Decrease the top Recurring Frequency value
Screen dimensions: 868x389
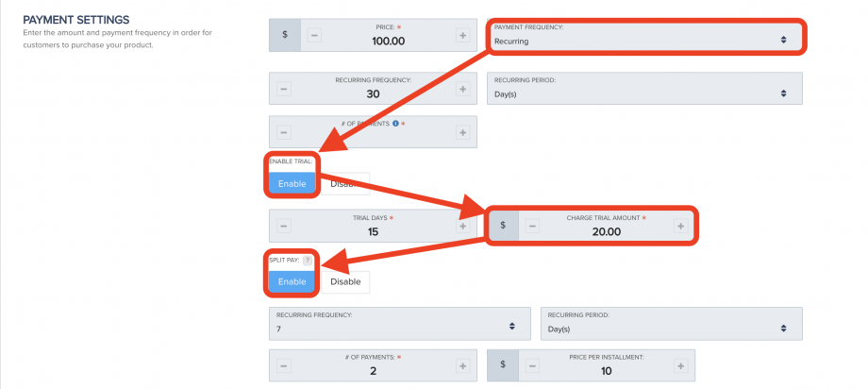(284, 89)
